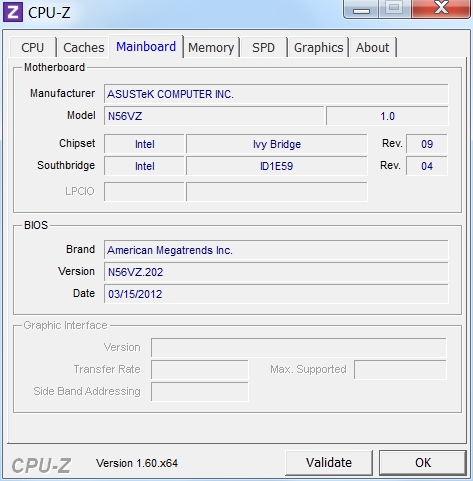Open the SPD tab

click(x=263, y=47)
